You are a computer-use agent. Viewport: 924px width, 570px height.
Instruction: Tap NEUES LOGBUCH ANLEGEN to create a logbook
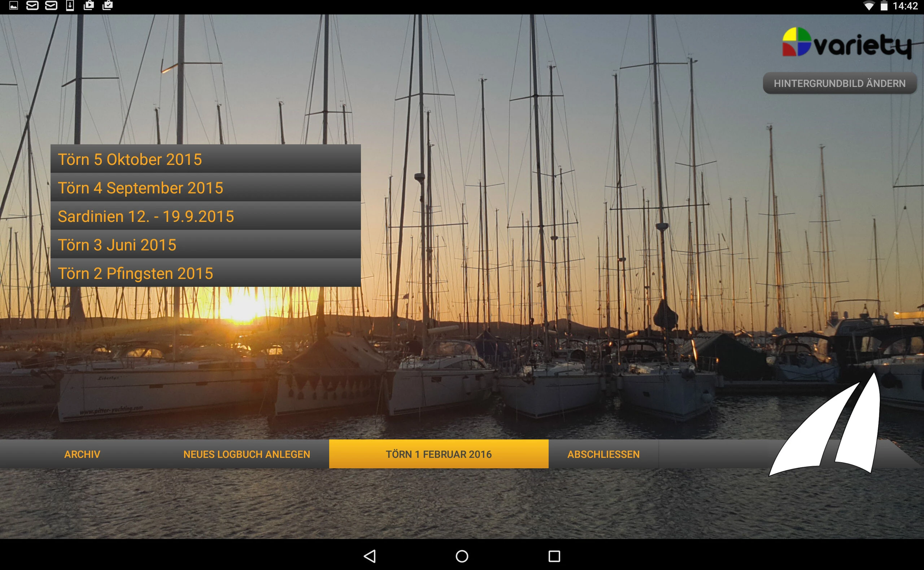tap(247, 454)
